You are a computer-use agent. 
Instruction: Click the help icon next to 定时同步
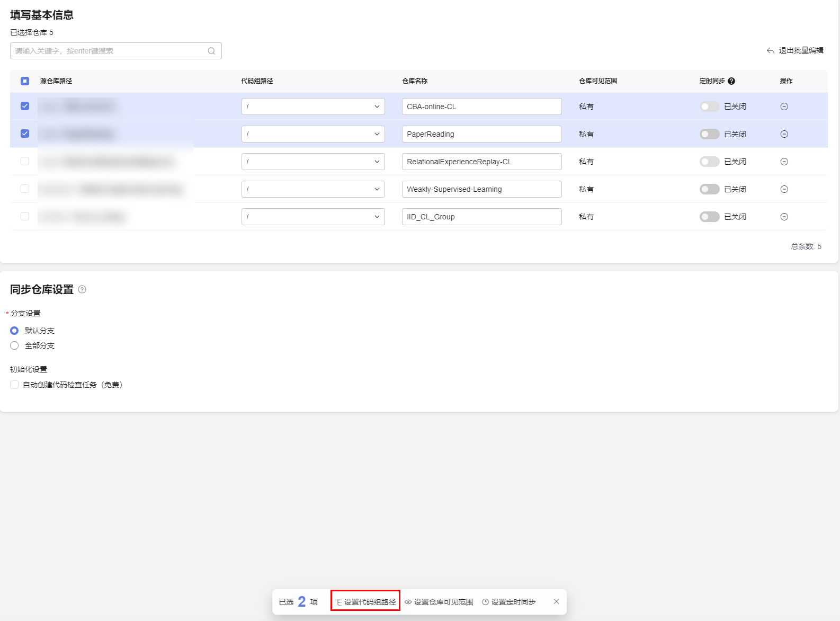[x=731, y=81]
